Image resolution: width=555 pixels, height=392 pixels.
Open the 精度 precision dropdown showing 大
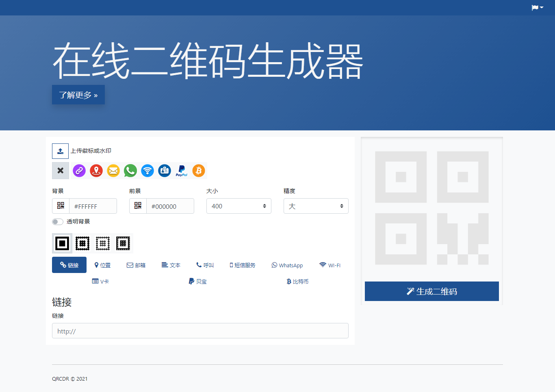coord(316,206)
